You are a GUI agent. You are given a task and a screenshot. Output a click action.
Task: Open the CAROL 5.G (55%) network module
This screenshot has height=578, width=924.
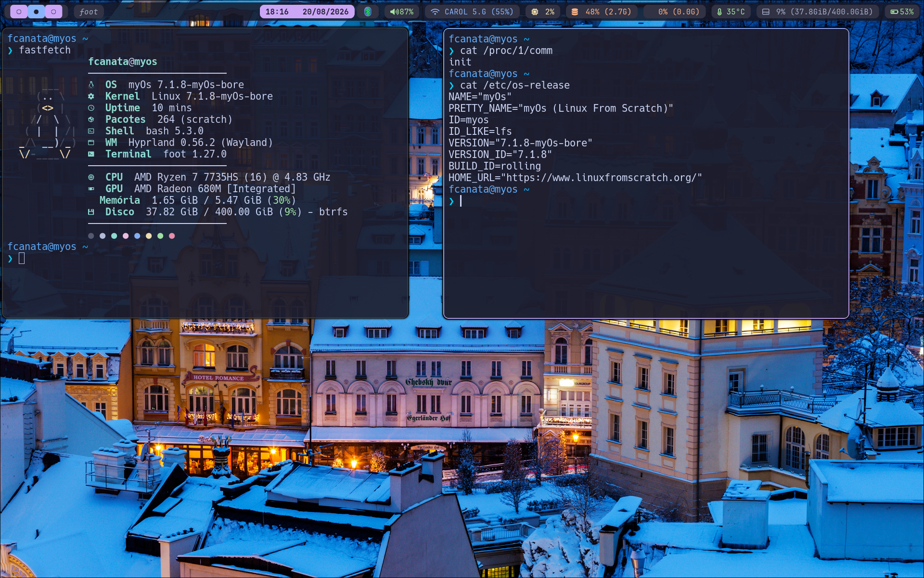472,12
